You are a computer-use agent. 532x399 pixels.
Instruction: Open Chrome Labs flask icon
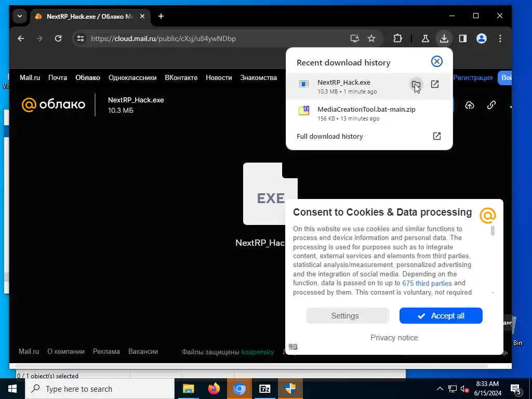click(425, 38)
